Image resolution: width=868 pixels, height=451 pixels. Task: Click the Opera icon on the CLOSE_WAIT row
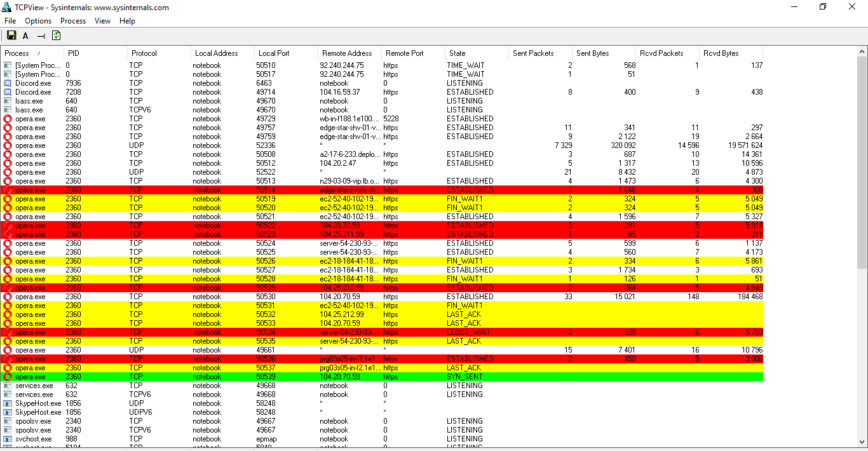(x=8, y=332)
